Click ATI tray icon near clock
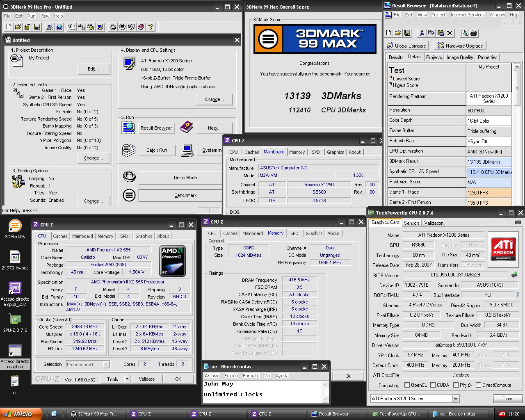The image size is (525, 420). (x=502, y=414)
